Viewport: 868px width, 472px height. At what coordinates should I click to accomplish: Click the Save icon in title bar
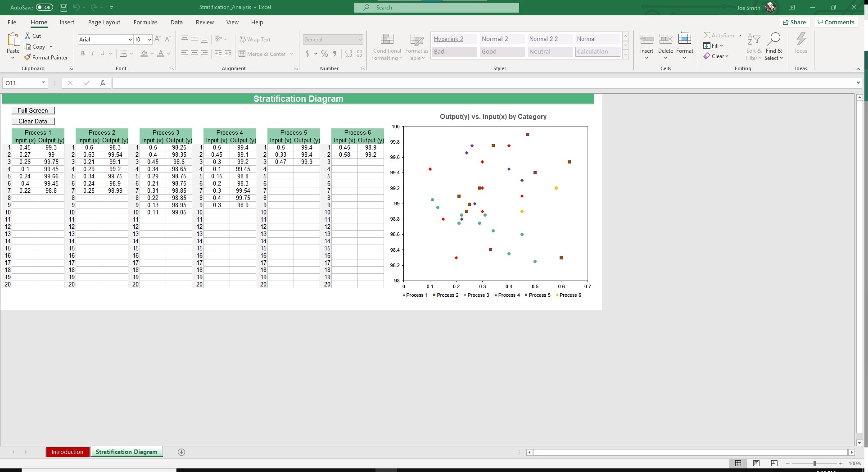63,8
